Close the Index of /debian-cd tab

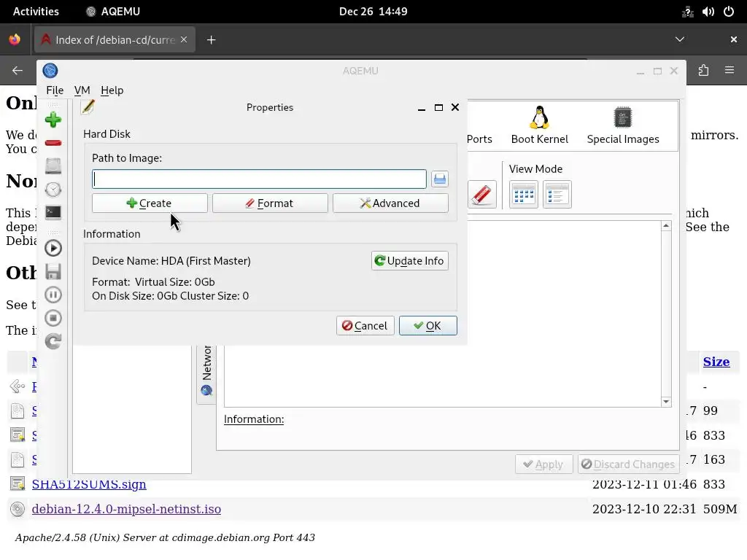184,39
